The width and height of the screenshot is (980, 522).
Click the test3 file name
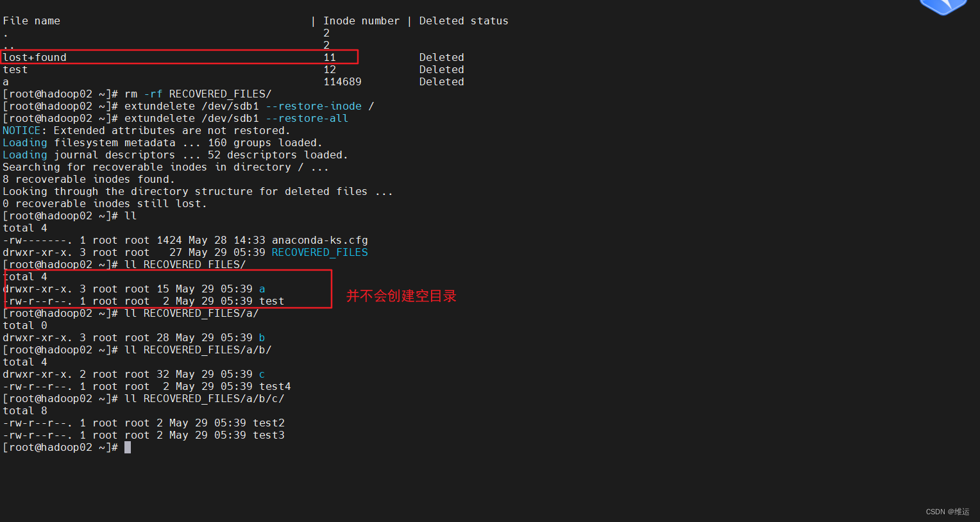pyautogui.click(x=268, y=435)
